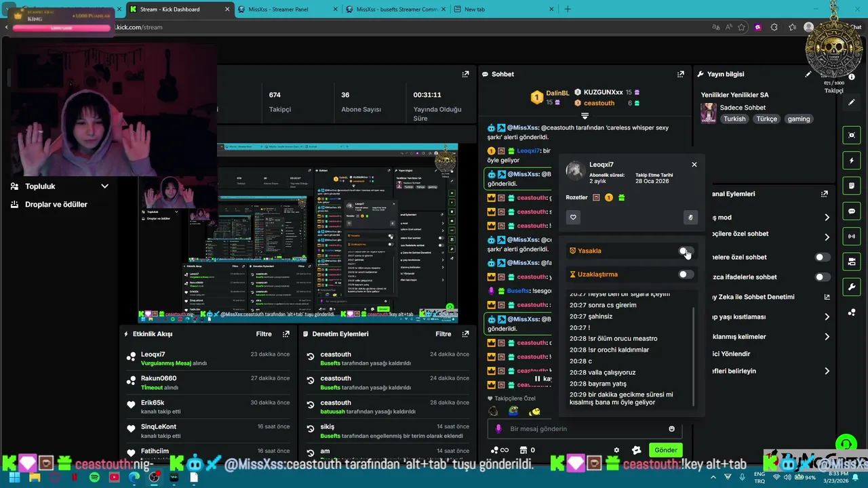Open a new browser tab
Image resolution: width=868 pixels, height=488 pixels.
(568, 9)
